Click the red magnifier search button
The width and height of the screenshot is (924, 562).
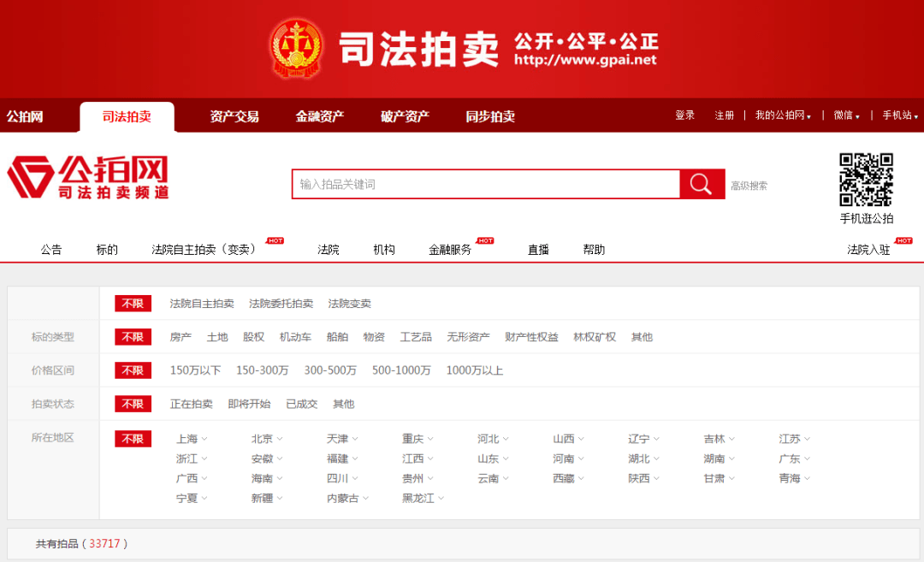tap(702, 184)
